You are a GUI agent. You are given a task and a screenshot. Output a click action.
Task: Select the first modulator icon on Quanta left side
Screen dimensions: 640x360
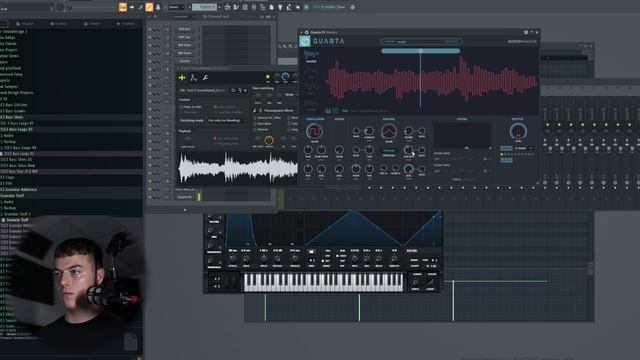[x=311, y=55]
